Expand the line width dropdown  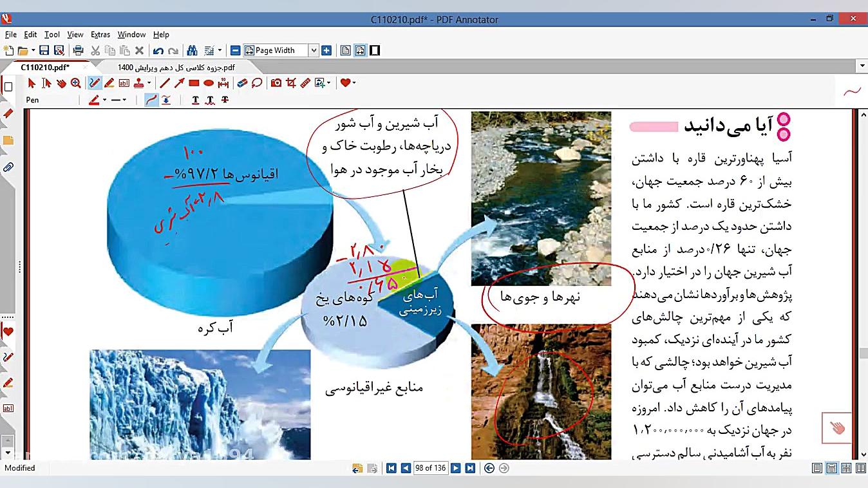124,100
